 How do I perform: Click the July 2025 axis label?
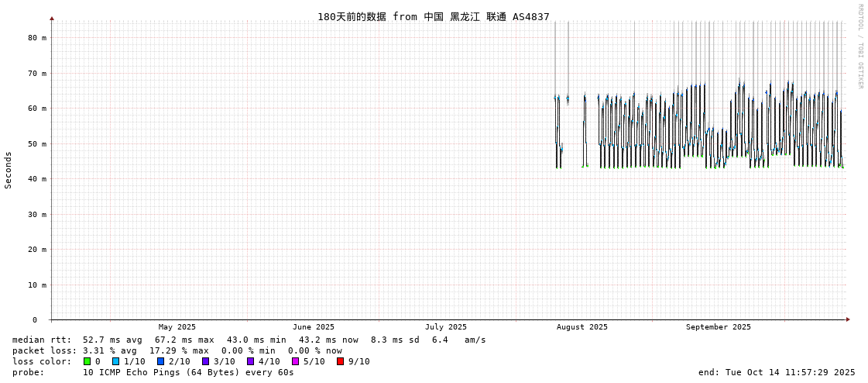(446, 327)
